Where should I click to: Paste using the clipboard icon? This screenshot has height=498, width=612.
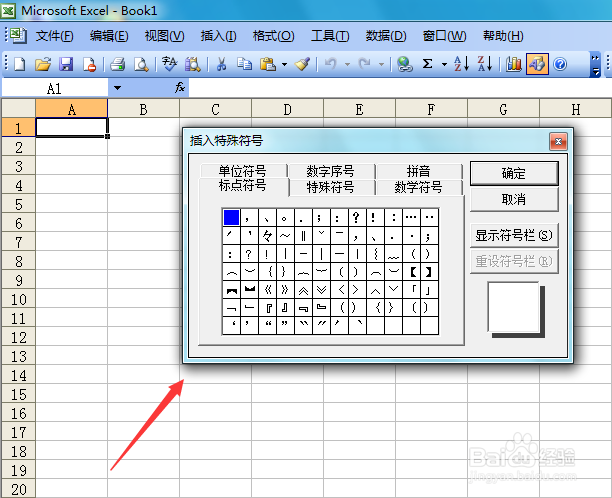coord(268,64)
